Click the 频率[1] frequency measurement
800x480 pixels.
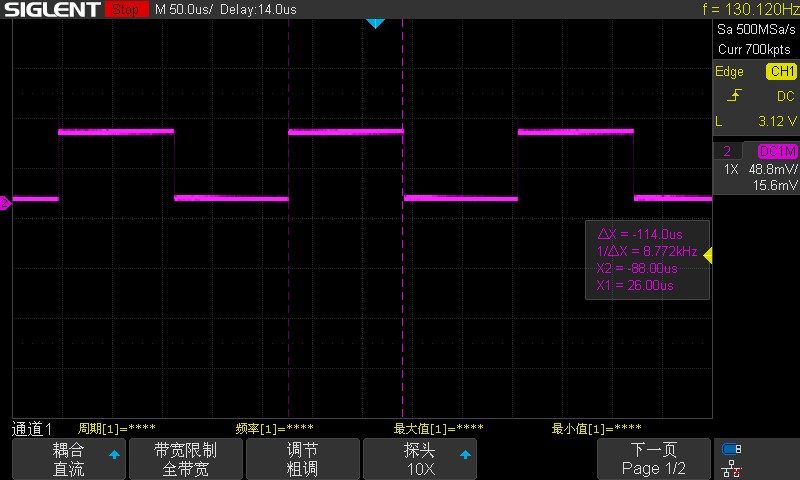(274, 428)
